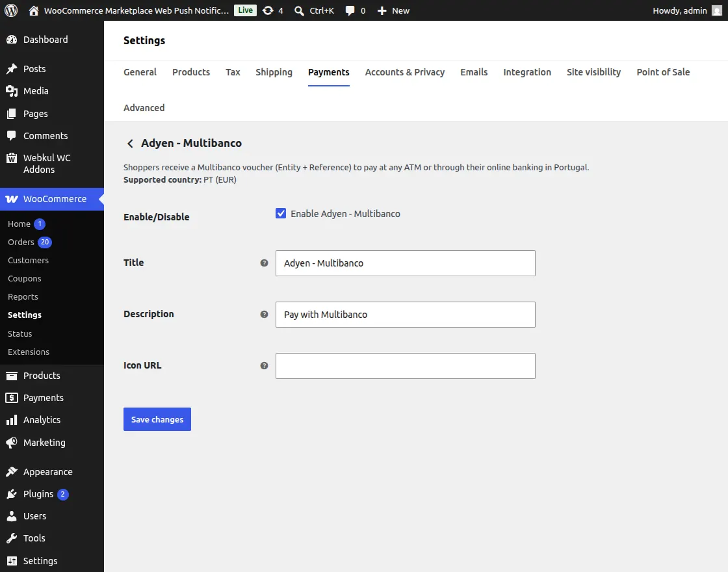Open the Advanced tab
This screenshot has height=572, width=728.
click(144, 108)
